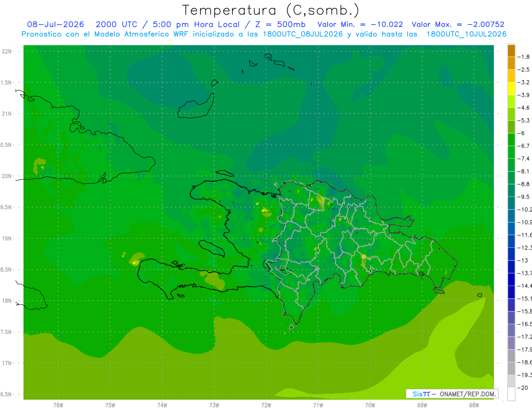This screenshot has height=411, width=532.
Task: Click the '-5.3' legend value
Action: pyautogui.click(x=524, y=120)
